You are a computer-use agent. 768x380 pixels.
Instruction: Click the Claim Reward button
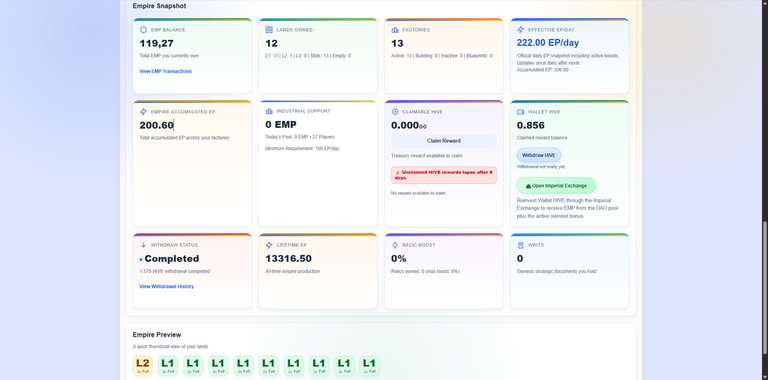444,141
